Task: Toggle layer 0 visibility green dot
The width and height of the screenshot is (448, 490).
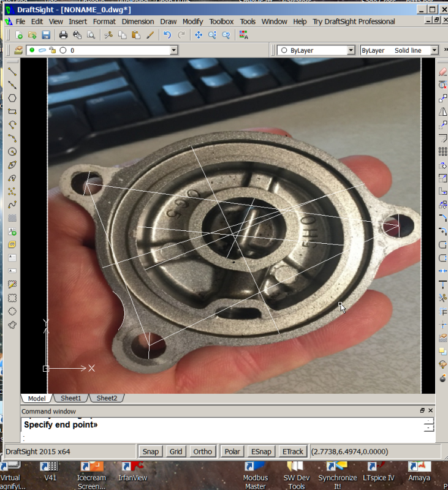Action: [x=32, y=50]
